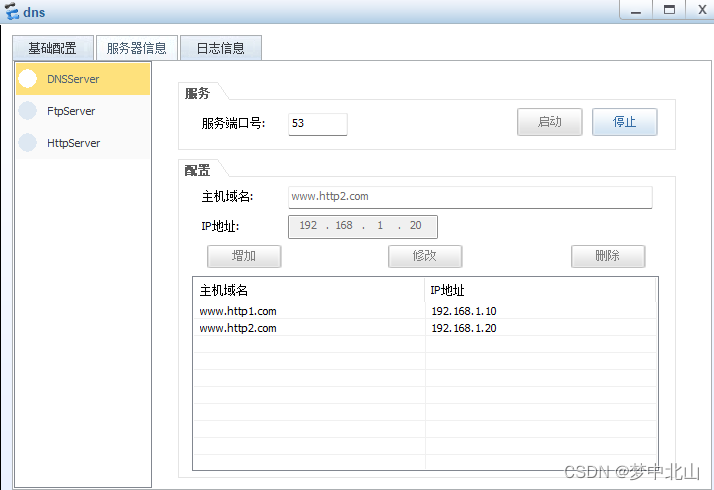Image resolution: width=714 pixels, height=490 pixels.
Task: Open the 日志信息 tab
Action: tap(221, 48)
